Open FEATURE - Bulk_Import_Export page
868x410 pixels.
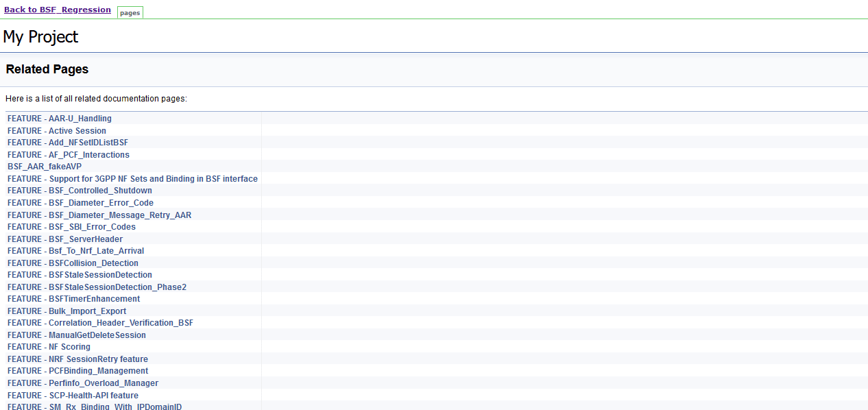pos(67,311)
